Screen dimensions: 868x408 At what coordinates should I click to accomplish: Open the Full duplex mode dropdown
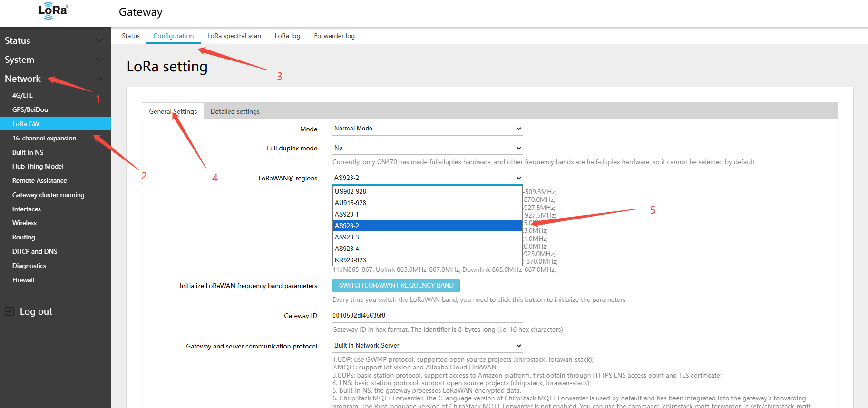427,148
